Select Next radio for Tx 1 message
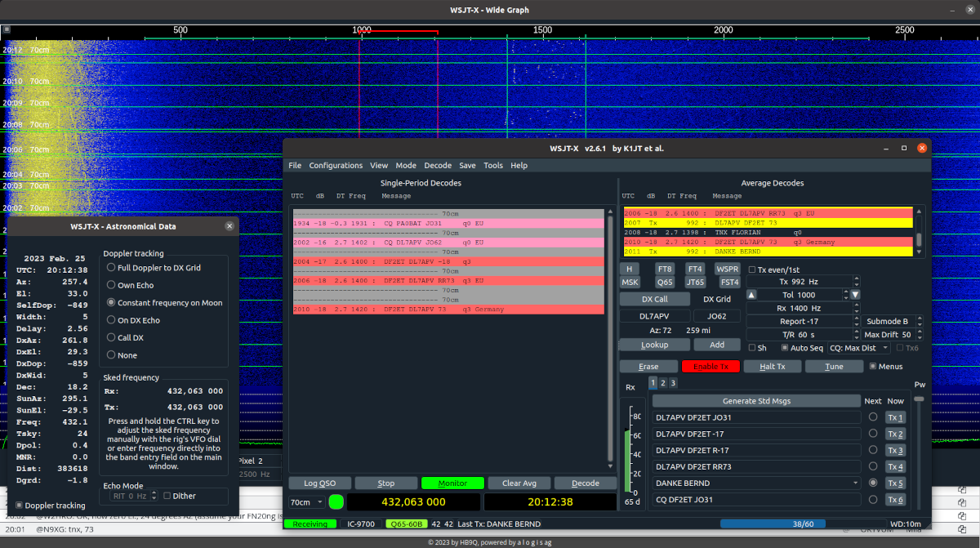This screenshot has height=548, width=980. tap(873, 417)
